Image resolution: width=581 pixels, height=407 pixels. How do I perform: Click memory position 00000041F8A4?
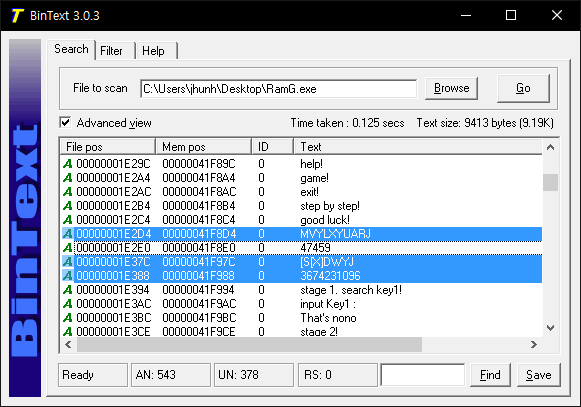tap(199, 178)
